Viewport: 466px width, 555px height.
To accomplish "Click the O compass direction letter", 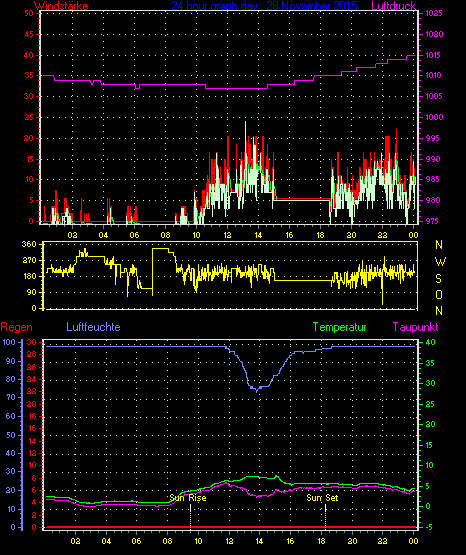I will [x=439, y=294].
